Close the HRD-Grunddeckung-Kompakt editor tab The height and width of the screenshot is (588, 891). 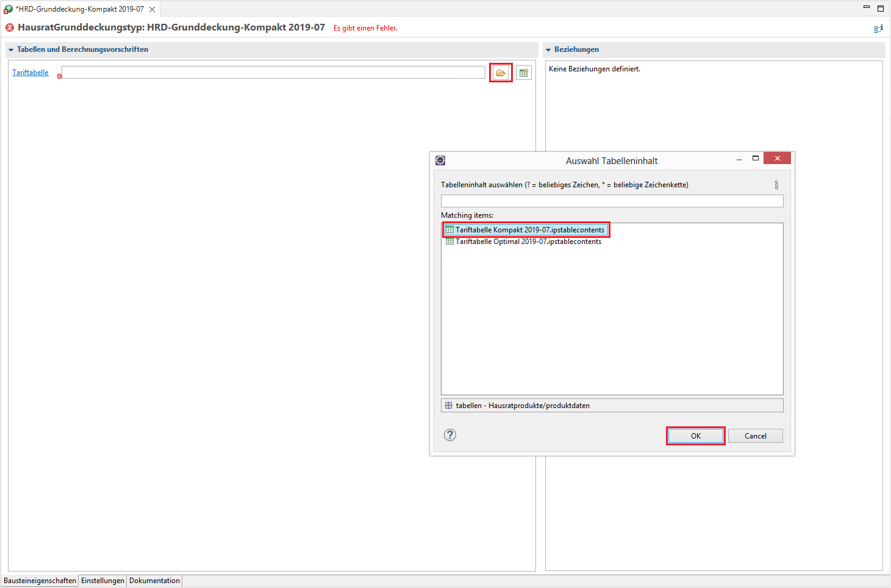[x=152, y=9]
